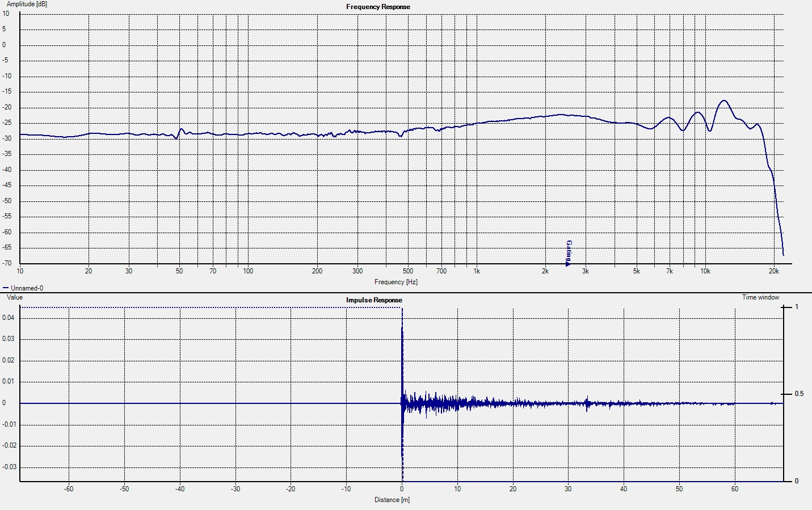Click the 1k frequency tick label
The image size is (812, 510).
point(477,271)
